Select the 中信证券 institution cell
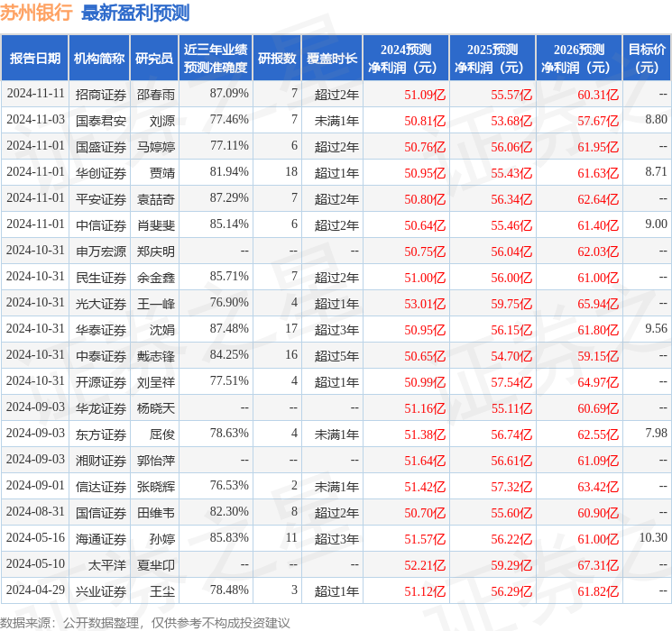The height and width of the screenshot is (631, 672). pyautogui.click(x=101, y=225)
